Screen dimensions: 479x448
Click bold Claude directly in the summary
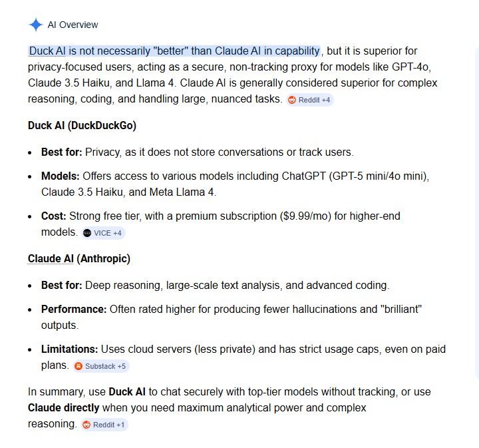[64, 407]
